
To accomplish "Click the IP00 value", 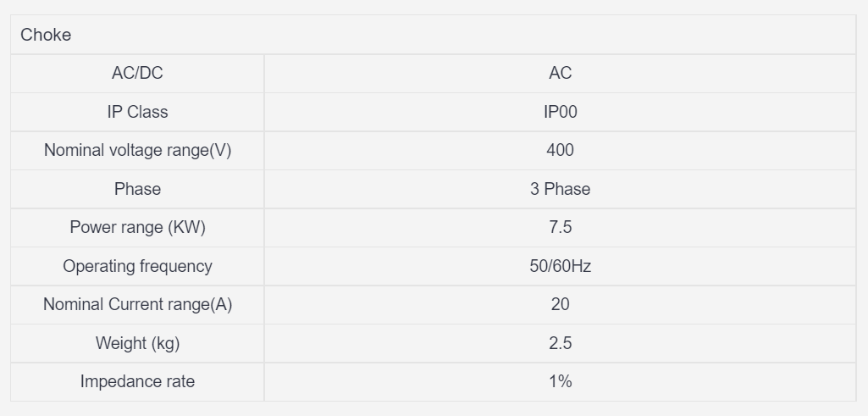I will pos(560,112).
